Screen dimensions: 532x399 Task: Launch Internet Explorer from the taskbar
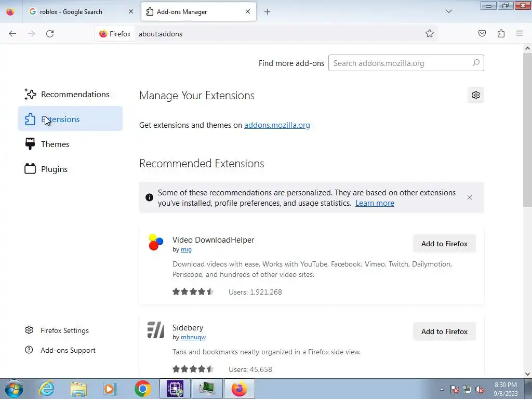point(46,389)
